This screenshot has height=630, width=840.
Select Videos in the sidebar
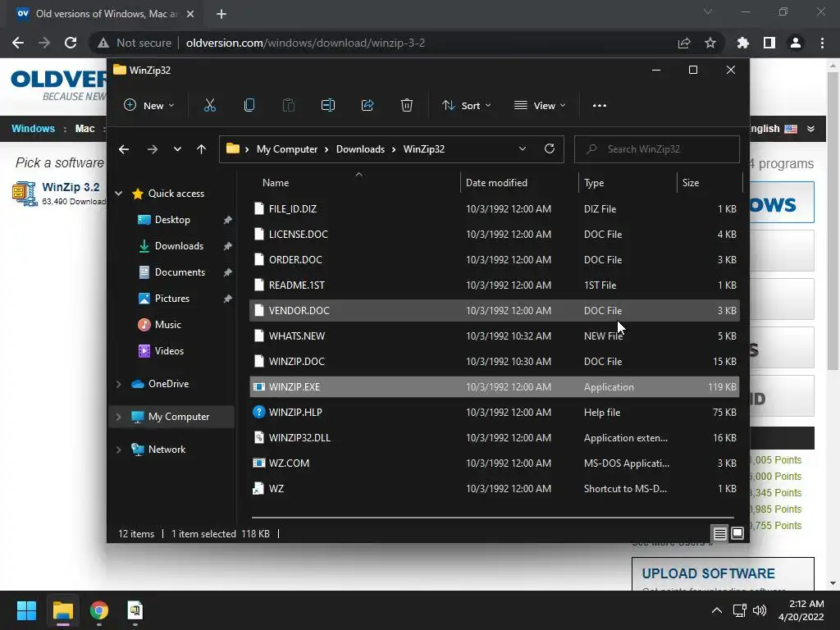(169, 351)
